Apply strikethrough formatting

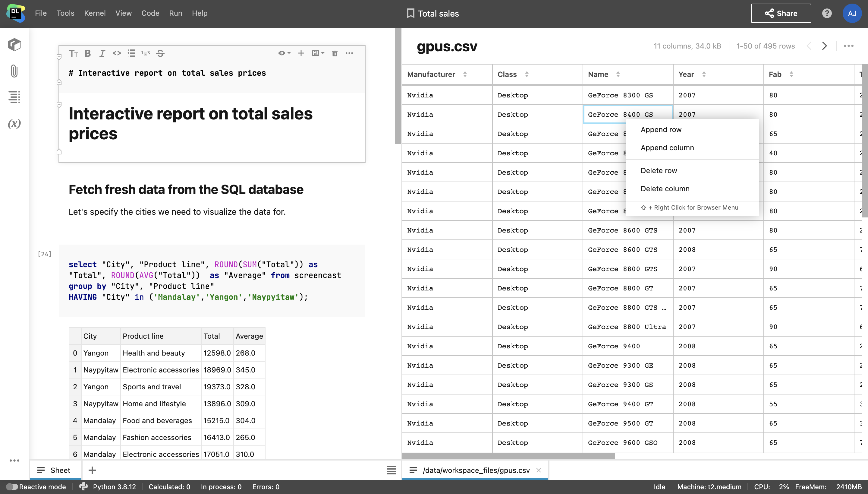(160, 53)
